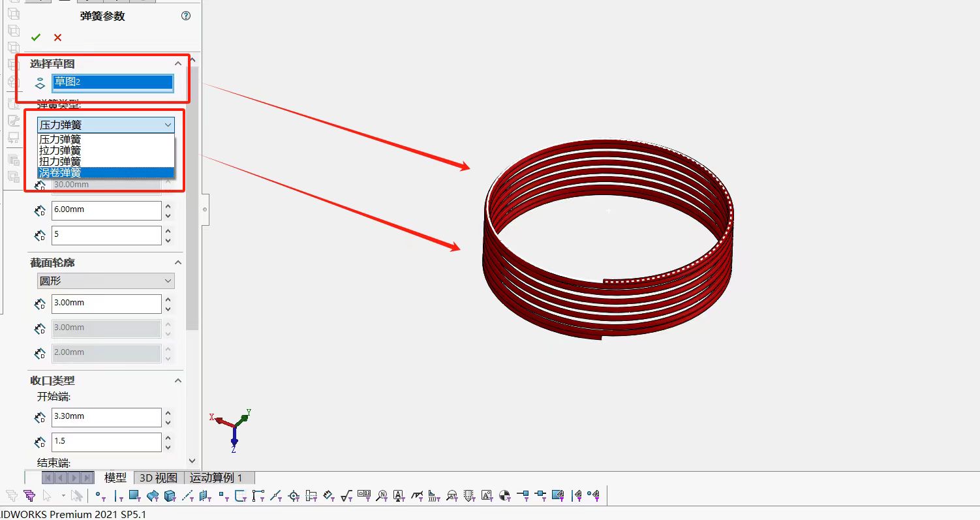Screen dimensions: 980x520
Task: Click the property panel scrollbar down arrow
Action: tap(192, 461)
